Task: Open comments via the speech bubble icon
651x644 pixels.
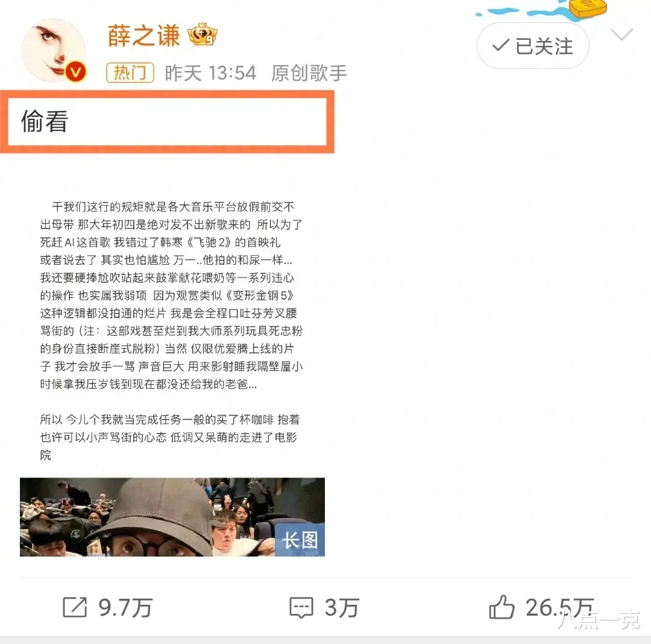Action: pyautogui.click(x=301, y=607)
